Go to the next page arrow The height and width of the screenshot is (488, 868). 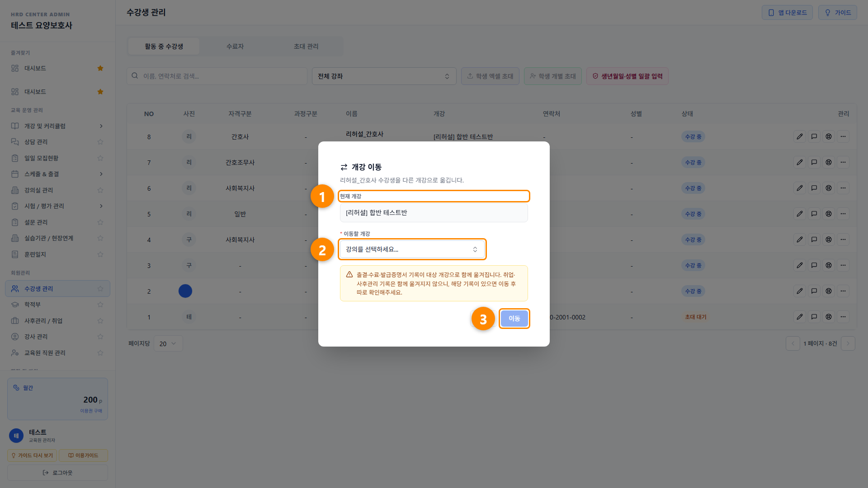848,343
